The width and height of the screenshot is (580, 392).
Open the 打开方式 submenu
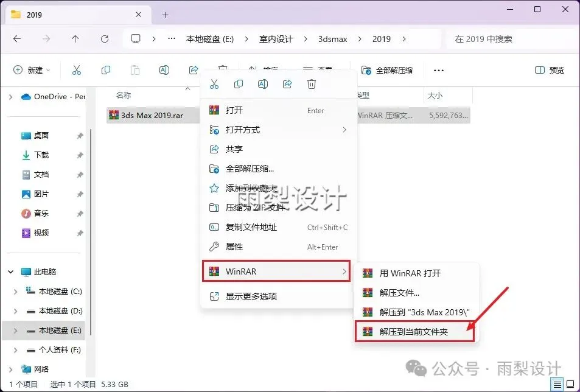tap(279, 130)
